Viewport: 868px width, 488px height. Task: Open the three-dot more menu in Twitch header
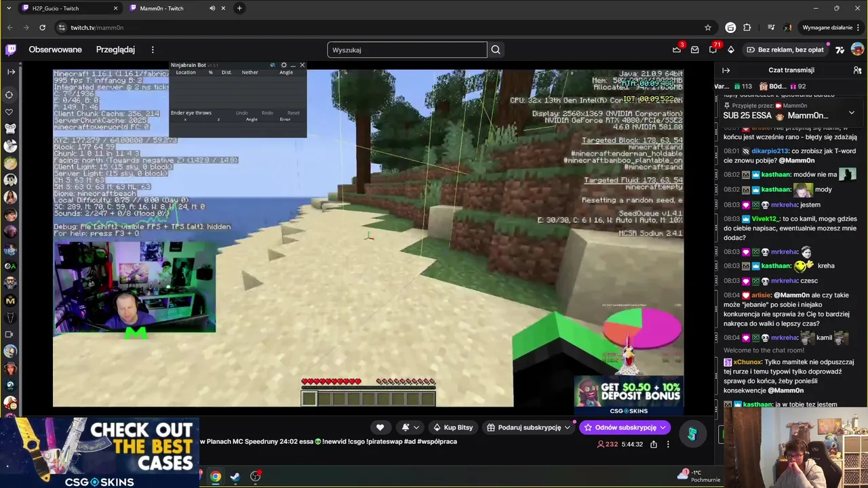(x=153, y=49)
